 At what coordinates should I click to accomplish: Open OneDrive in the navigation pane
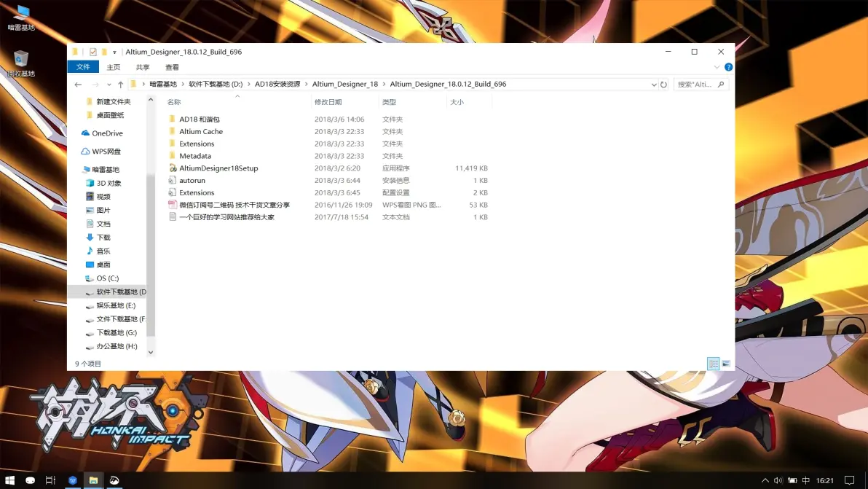[102, 133]
